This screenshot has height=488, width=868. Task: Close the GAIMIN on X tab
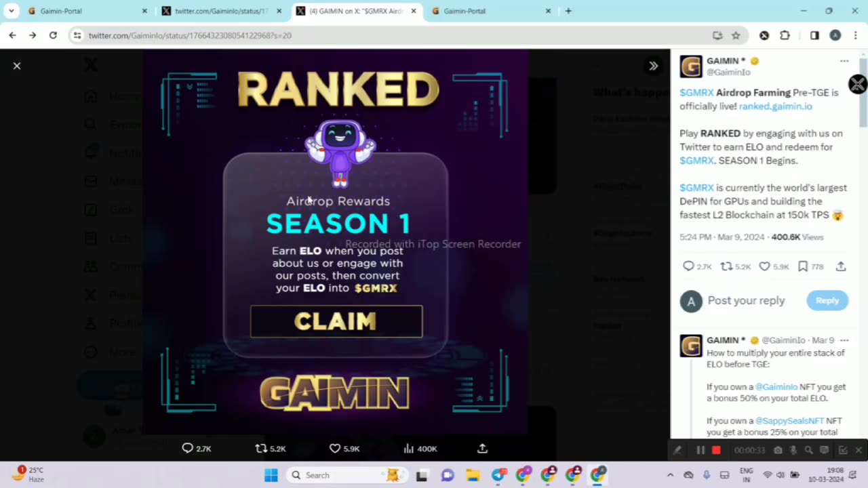pos(414,11)
